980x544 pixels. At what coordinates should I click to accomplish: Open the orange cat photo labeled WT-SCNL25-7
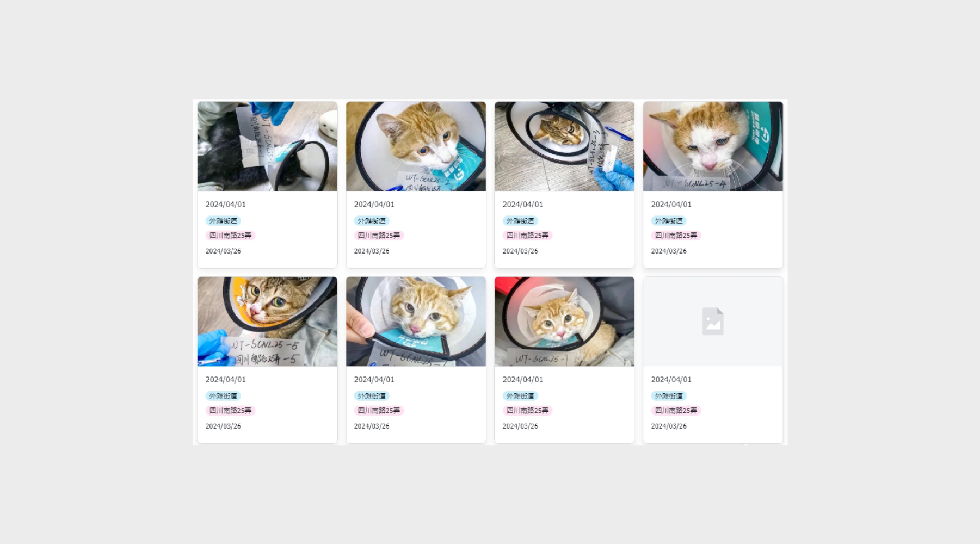click(x=564, y=322)
